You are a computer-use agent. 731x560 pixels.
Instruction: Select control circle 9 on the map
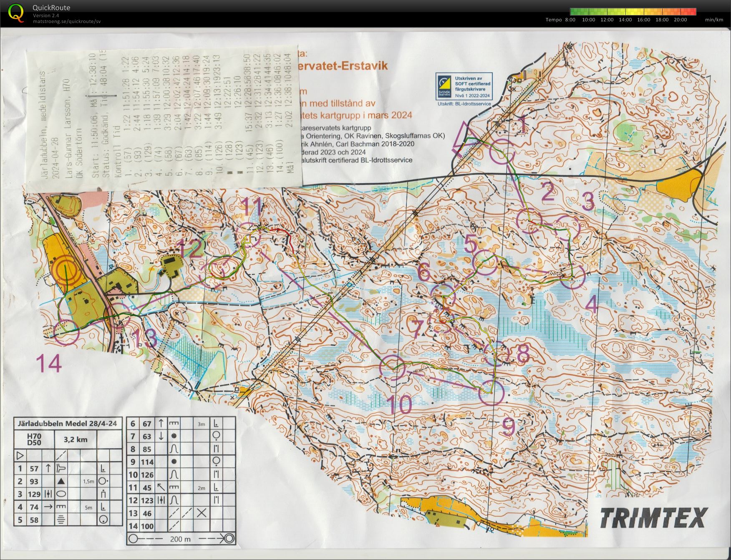(492, 393)
